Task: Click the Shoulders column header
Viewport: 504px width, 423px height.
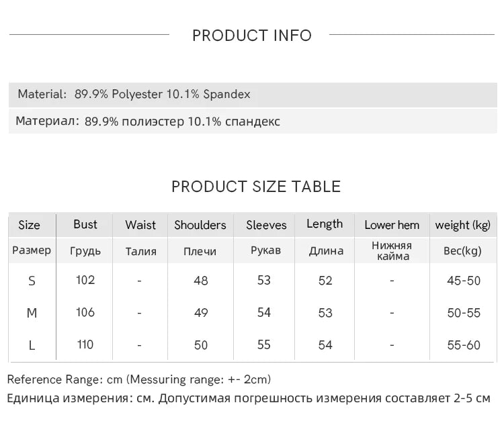Action: (200, 225)
